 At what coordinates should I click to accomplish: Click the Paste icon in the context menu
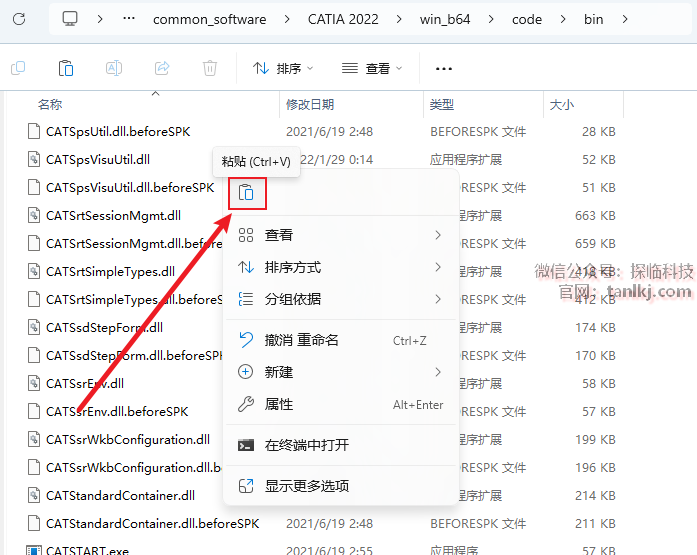pyautogui.click(x=246, y=193)
